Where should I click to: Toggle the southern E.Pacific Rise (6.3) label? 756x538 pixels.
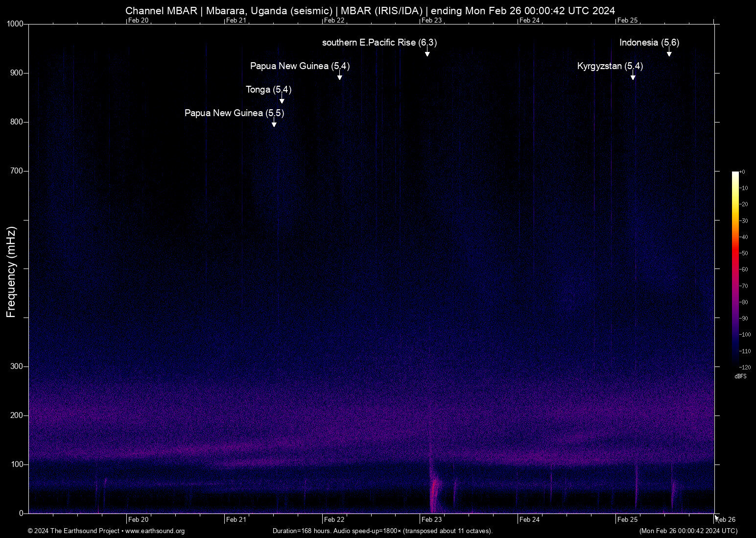pos(378,43)
